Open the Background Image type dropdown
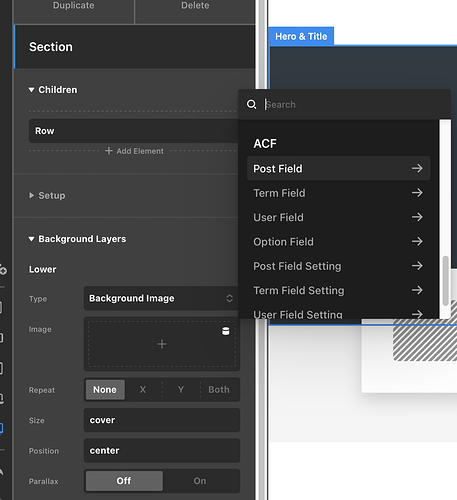The width and height of the screenshot is (457, 500). pyautogui.click(x=162, y=298)
